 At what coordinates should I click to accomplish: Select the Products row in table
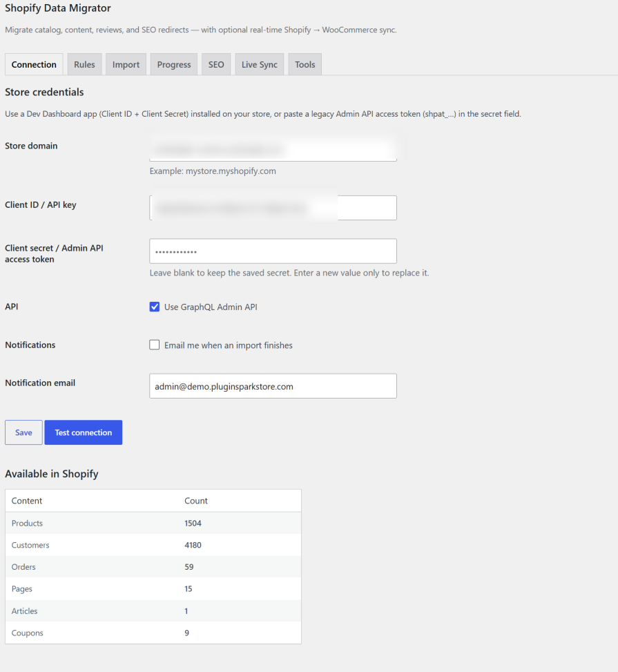[x=153, y=524]
